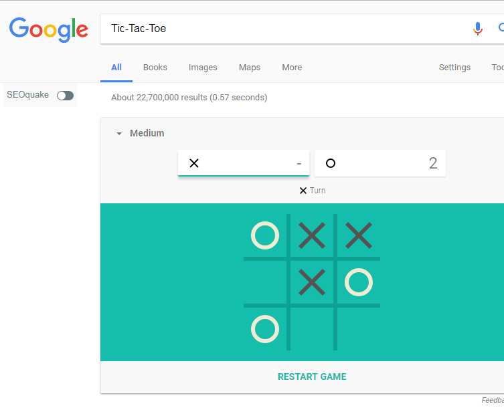This screenshot has width=504, height=420.
Task: Click the Google logo
Action: tap(48, 29)
